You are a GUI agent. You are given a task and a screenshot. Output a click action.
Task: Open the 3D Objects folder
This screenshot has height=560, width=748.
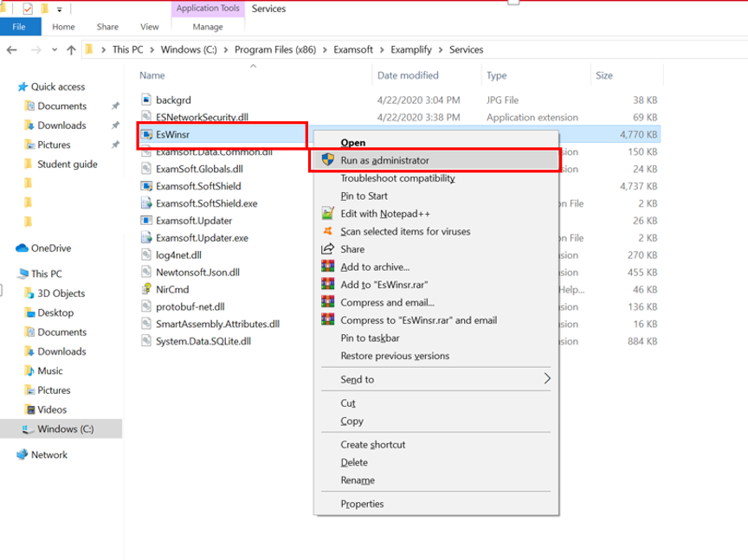pos(61,293)
